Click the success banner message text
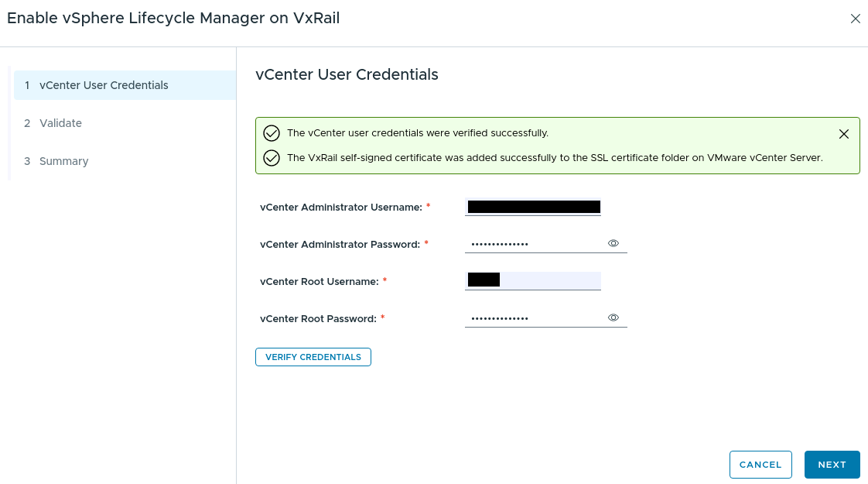This screenshot has height=484, width=868. point(418,133)
